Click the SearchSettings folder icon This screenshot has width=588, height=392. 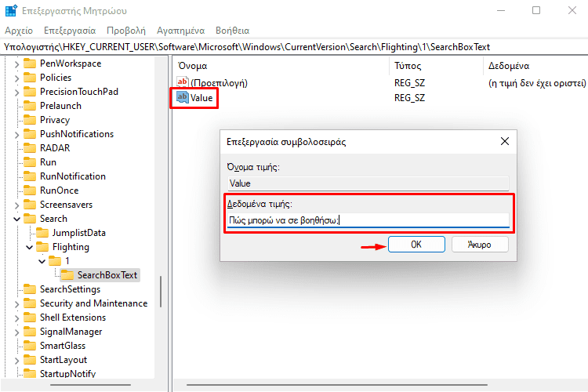pyautogui.click(x=30, y=289)
